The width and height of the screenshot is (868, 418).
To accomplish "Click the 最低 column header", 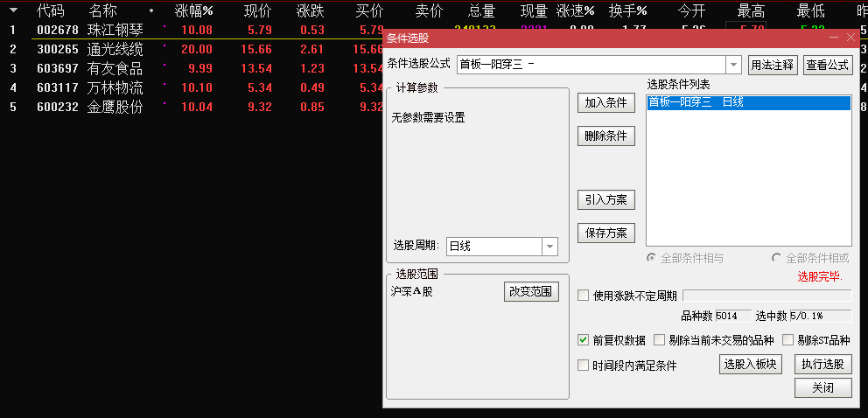I will (811, 10).
